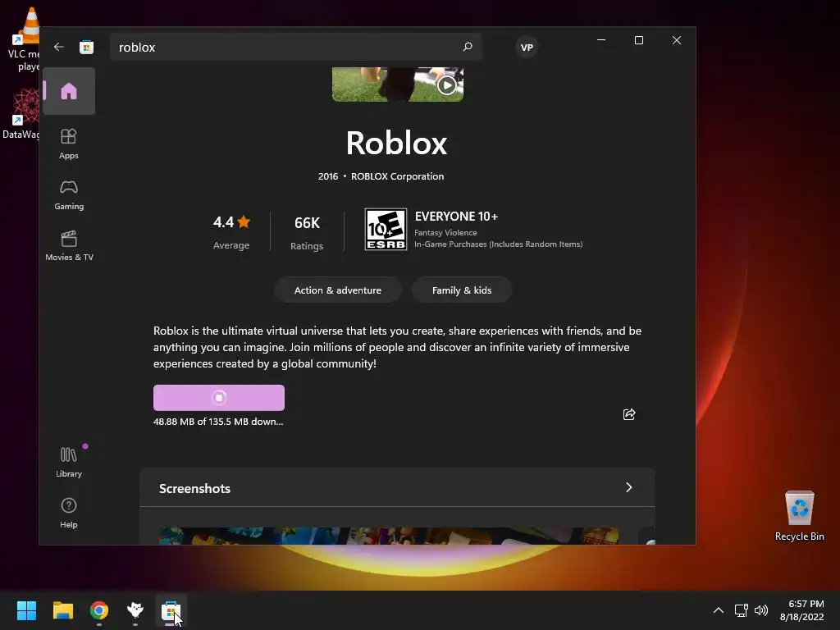The height and width of the screenshot is (630, 840).
Task: Open the VP account profile button
Action: 527,47
